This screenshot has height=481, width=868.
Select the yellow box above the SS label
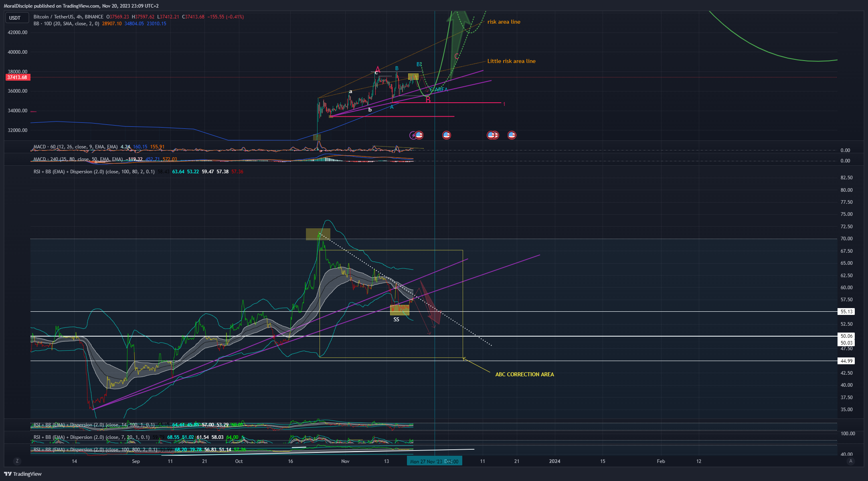400,310
